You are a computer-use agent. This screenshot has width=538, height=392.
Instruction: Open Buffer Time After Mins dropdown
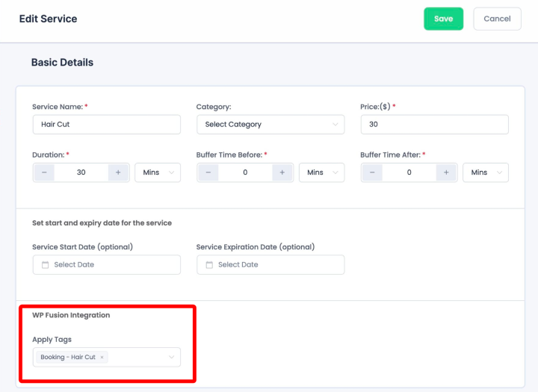(486, 172)
